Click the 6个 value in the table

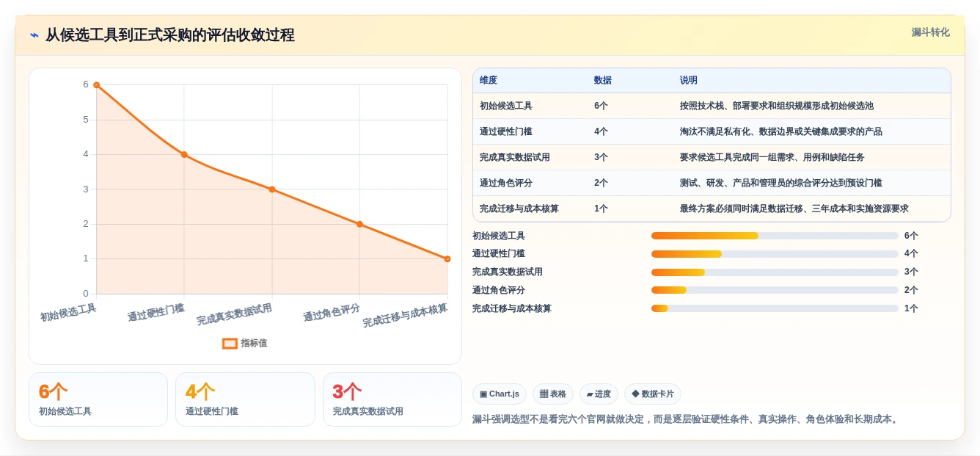[x=601, y=106]
